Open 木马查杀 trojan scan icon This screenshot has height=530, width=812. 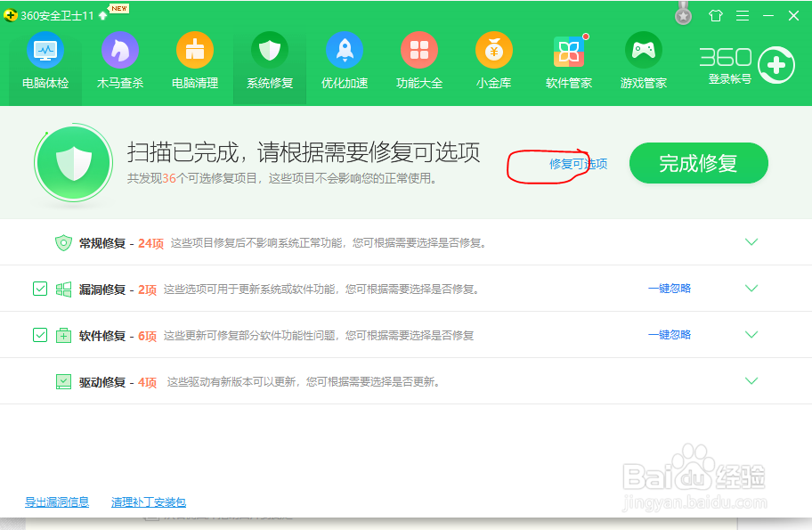point(120,50)
